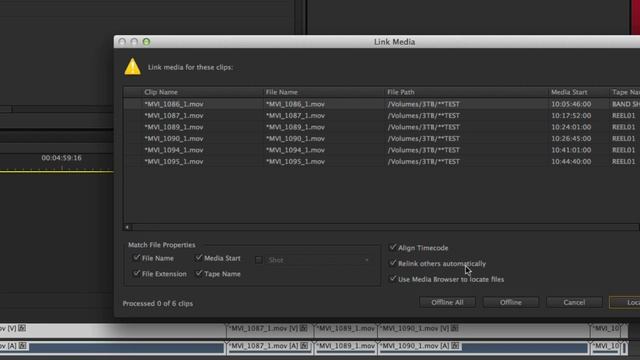
Task: Click media start value 10:24:01:00
Action: point(571,127)
